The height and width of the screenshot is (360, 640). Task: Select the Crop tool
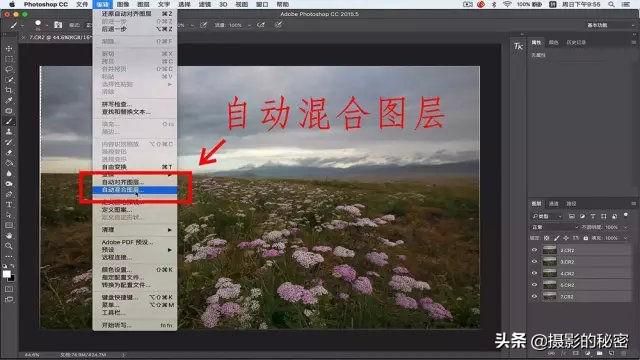point(9,90)
